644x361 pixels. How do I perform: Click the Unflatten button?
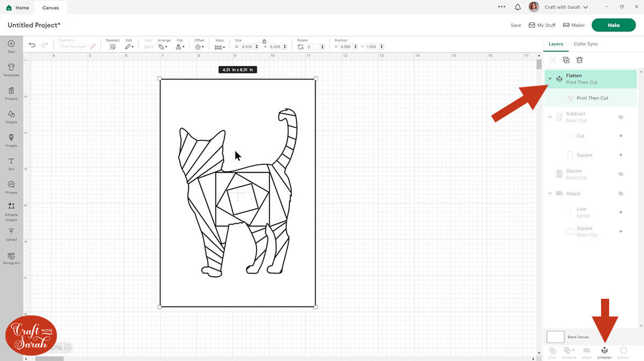pyautogui.click(x=604, y=352)
